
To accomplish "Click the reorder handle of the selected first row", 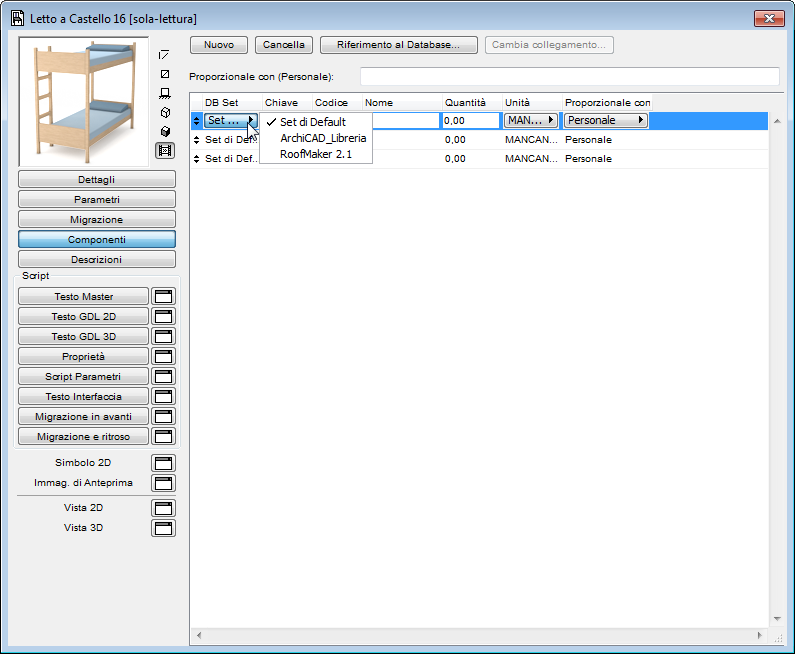I will point(197,121).
